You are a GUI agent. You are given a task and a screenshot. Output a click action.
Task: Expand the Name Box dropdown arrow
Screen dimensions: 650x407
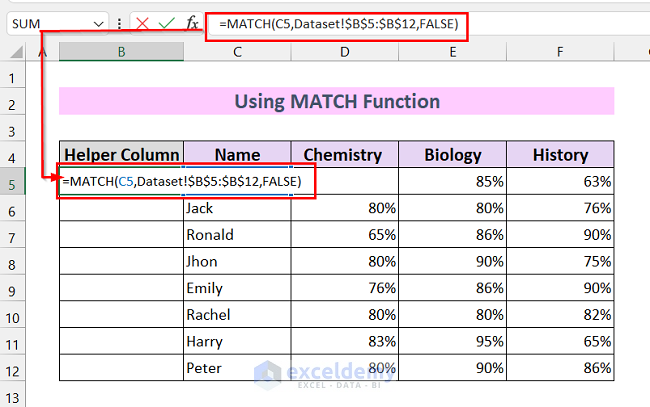tap(98, 22)
